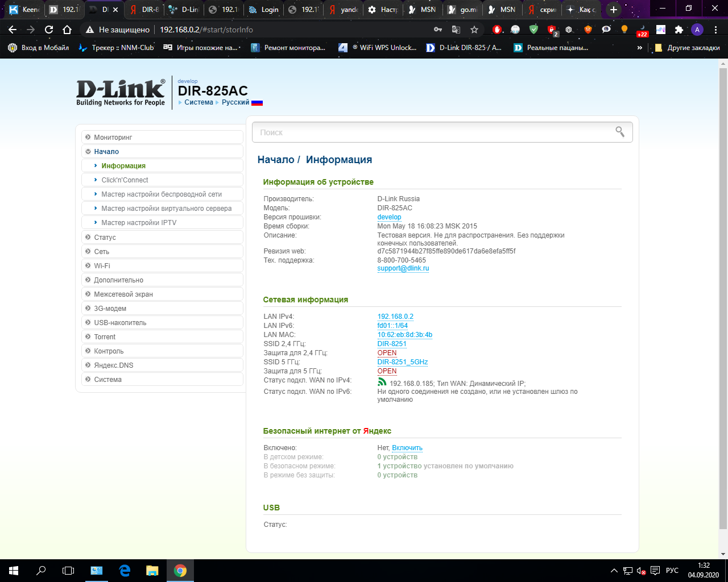Go back using the browser back arrow
The width and height of the screenshot is (728, 582).
tap(13, 30)
